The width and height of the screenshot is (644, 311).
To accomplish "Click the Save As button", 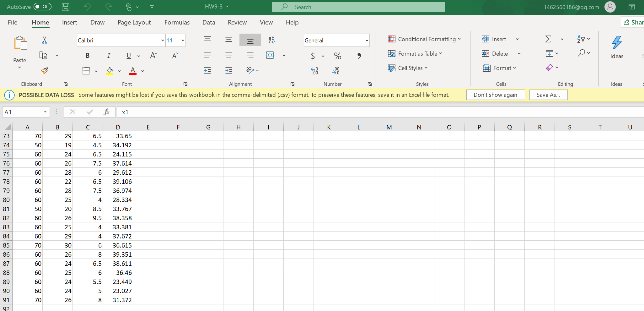I will tap(548, 95).
